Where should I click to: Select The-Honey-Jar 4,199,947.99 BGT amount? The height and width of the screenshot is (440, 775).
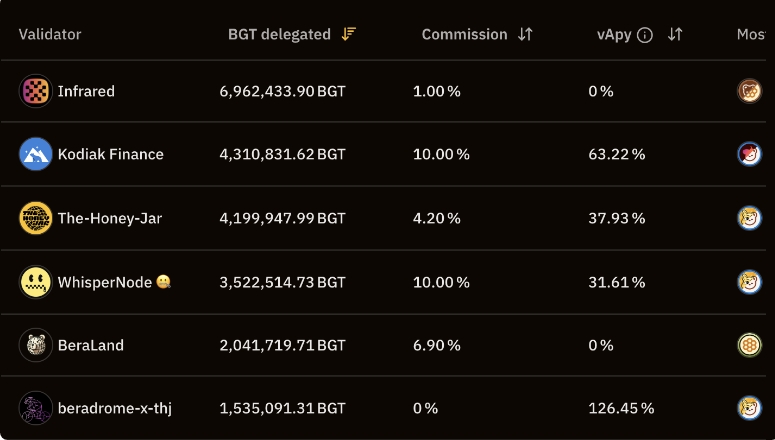[282, 218]
